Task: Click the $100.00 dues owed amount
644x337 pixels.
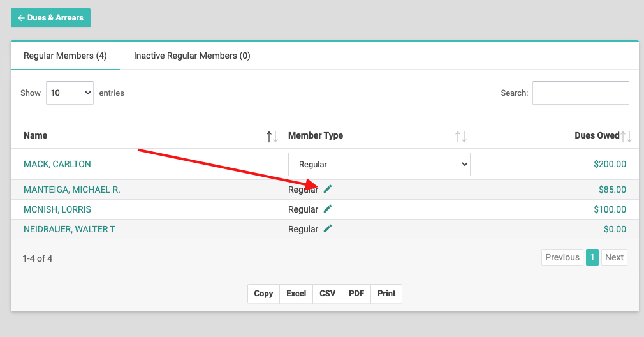Action: coord(610,209)
